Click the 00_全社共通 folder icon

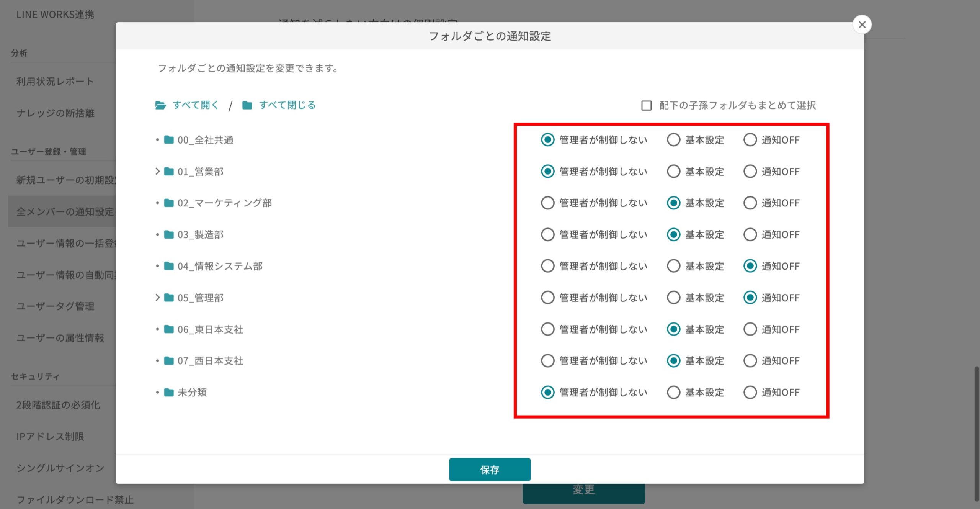[x=169, y=140]
